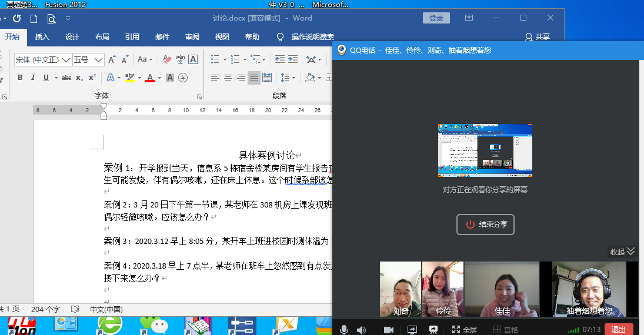Click the QQ speaker volume icon
This screenshot has height=335, width=644.
click(x=361, y=330)
